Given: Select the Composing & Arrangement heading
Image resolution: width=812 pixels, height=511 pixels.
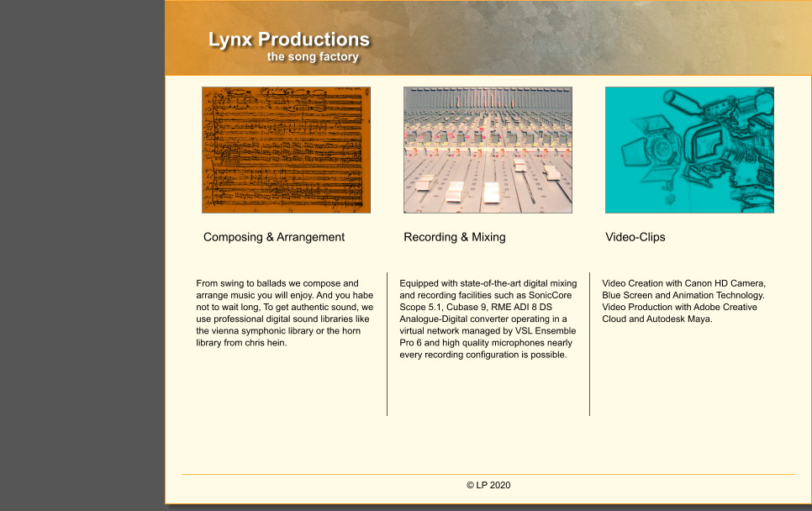Looking at the screenshot, I should point(273,237).
